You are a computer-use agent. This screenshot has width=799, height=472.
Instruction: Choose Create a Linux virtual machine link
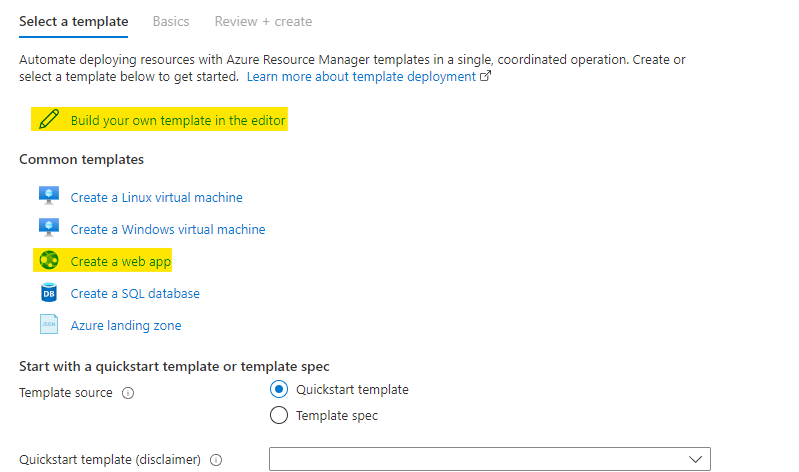tap(156, 198)
